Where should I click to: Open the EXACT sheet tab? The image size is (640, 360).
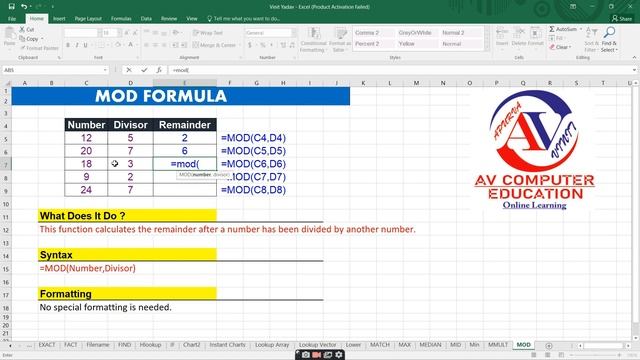47,345
